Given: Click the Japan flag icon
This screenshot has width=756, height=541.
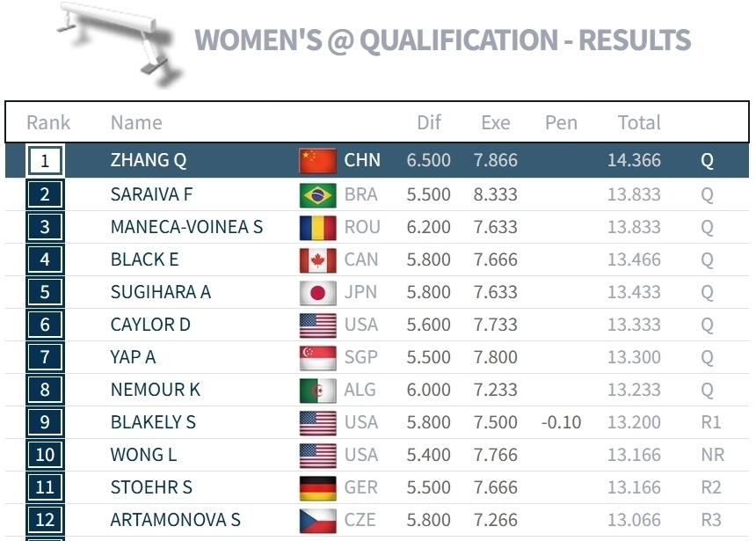Looking at the screenshot, I should pos(317,292).
